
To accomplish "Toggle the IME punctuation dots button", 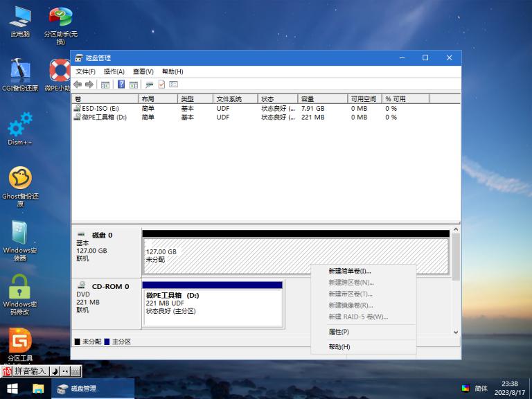I will click(x=65, y=371).
